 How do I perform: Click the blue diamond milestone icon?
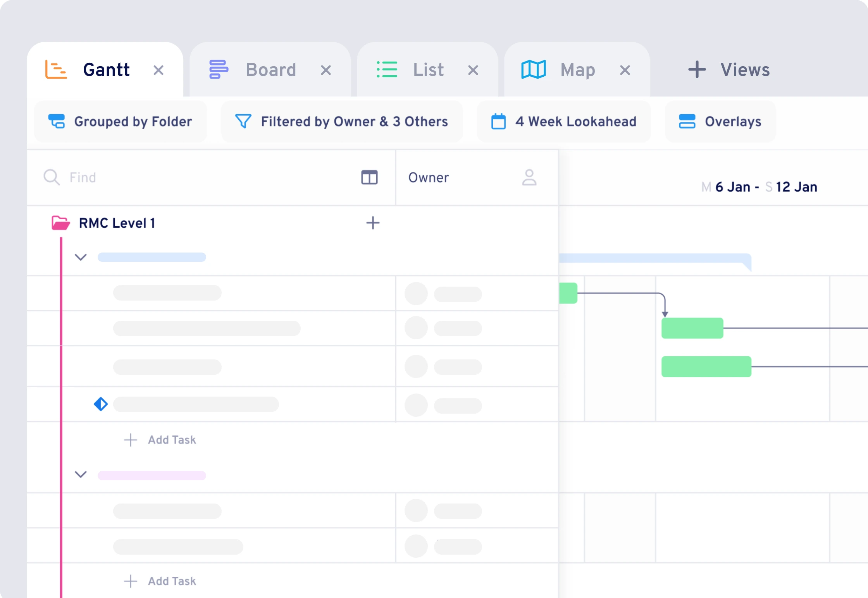(101, 404)
